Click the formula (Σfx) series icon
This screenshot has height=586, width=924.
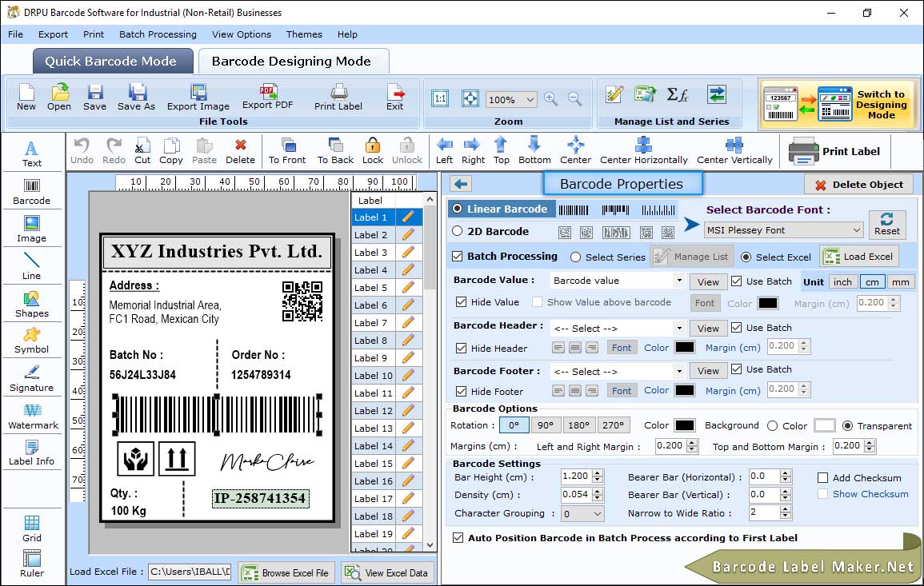[677, 95]
